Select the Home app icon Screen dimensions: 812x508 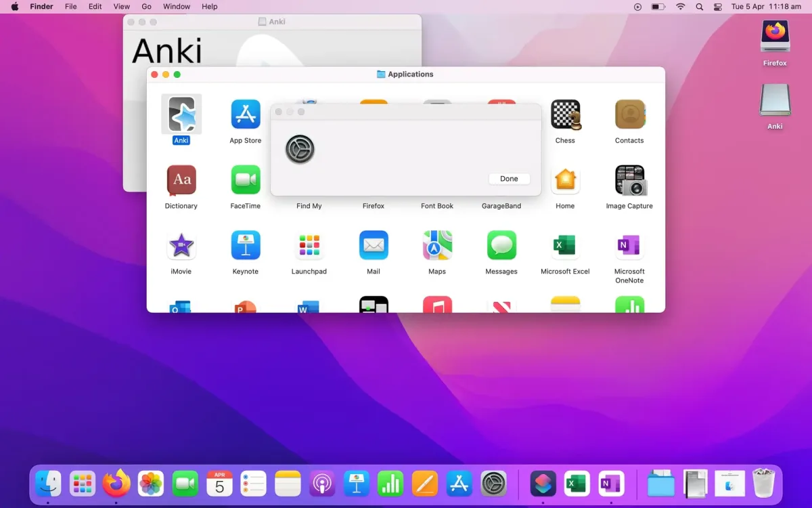[x=565, y=179]
